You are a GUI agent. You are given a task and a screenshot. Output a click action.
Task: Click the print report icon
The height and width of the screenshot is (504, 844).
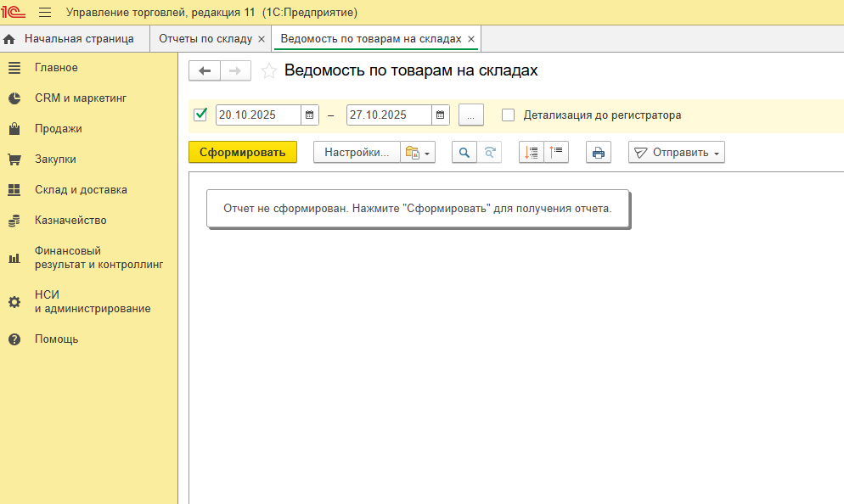[599, 153]
